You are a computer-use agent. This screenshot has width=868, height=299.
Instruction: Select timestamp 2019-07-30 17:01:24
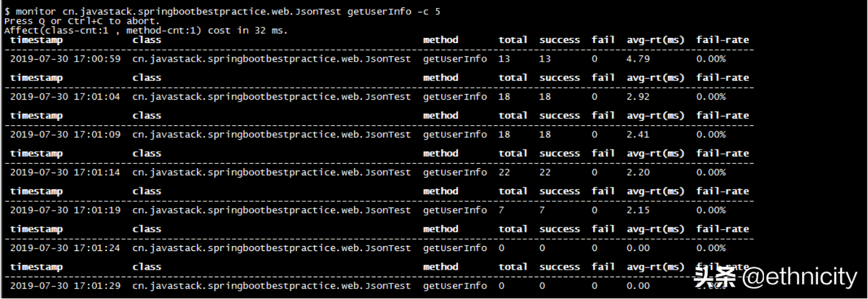point(65,248)
